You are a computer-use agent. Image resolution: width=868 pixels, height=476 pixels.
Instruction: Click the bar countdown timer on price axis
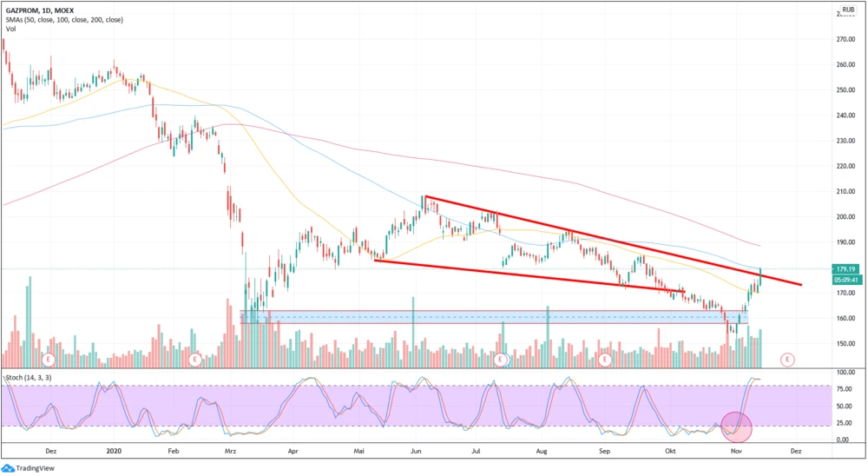coord(847,280)
